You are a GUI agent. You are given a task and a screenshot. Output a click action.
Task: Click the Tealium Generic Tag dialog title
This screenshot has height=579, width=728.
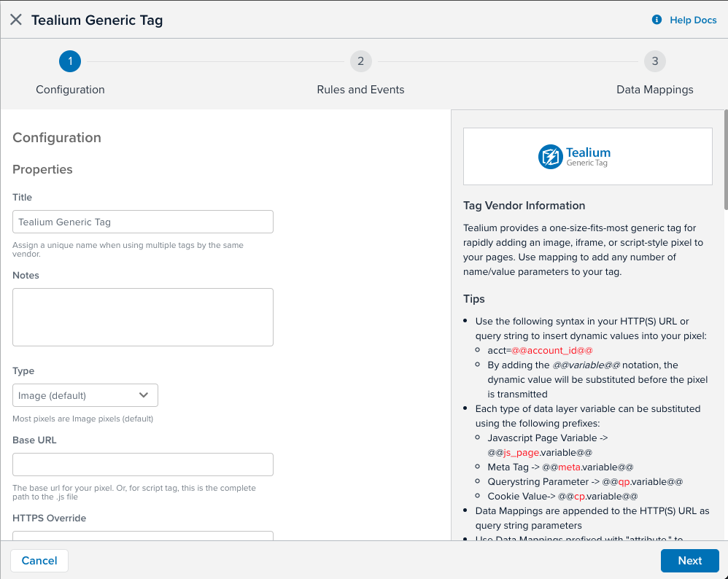pos(97,20)
